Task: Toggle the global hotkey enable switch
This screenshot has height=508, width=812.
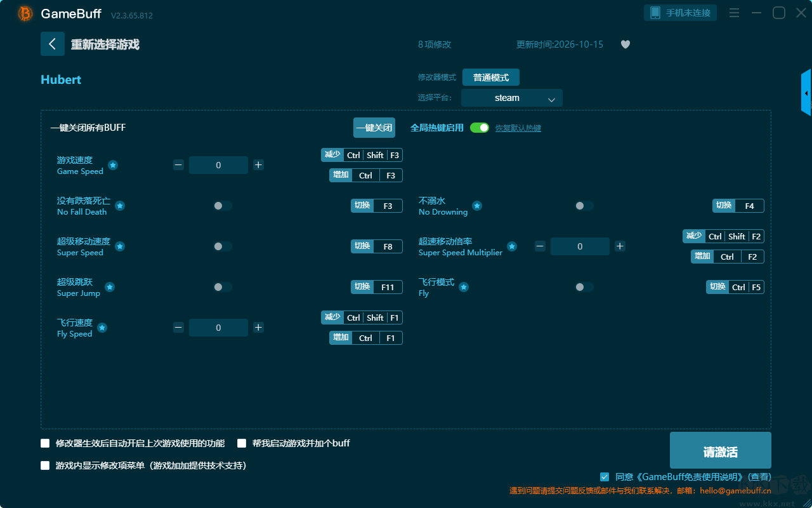Action: pyautogui.click(x=480, y=128)
